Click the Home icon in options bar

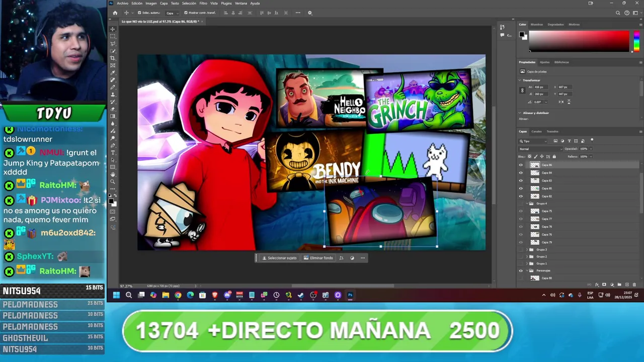[x=115, y=13]
